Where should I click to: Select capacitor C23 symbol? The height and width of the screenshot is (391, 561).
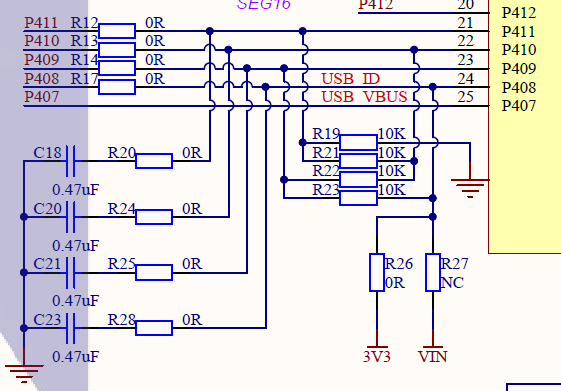[70, 328]
